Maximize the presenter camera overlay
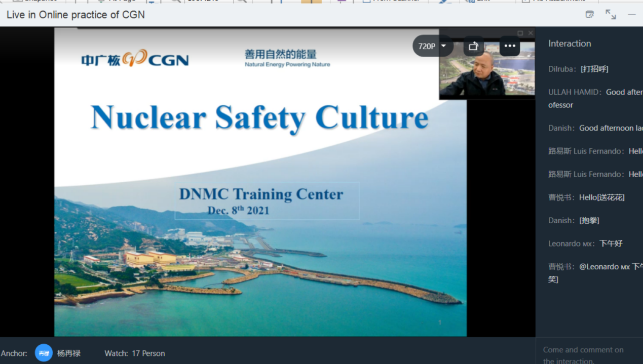The image size is (643, 364). (520, 33)
